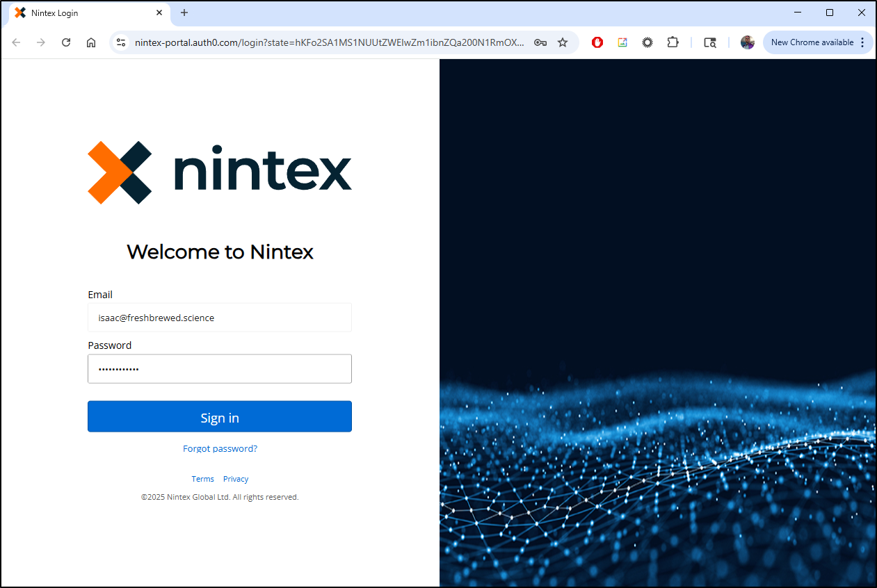Click the Nintex Global copyright text
Screen dimensions: 877x588
click(220, 497)
